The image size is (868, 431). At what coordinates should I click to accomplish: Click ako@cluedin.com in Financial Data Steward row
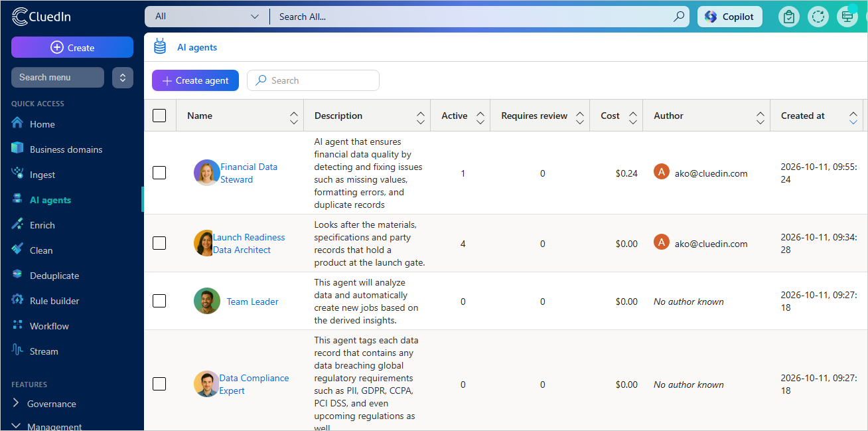[x=711, y=173]
